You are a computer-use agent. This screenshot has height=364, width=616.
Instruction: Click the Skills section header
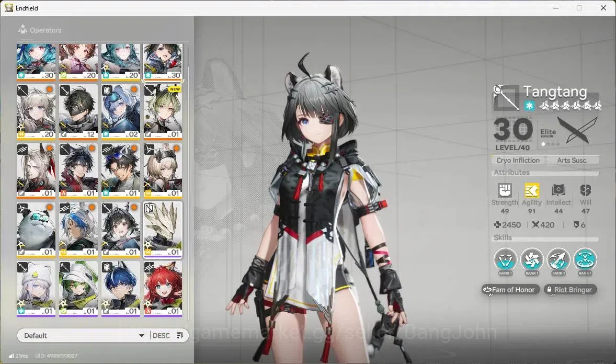click(x=503, y=237)
